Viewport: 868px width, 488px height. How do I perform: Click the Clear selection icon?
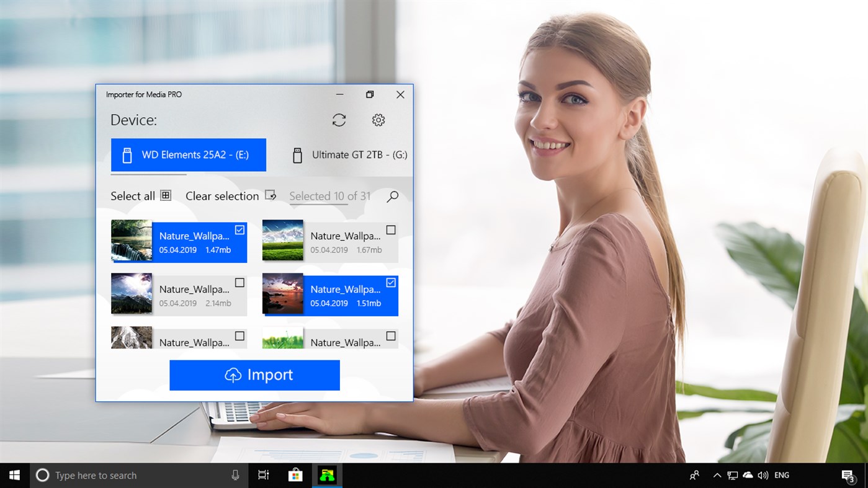coord(271,195)
